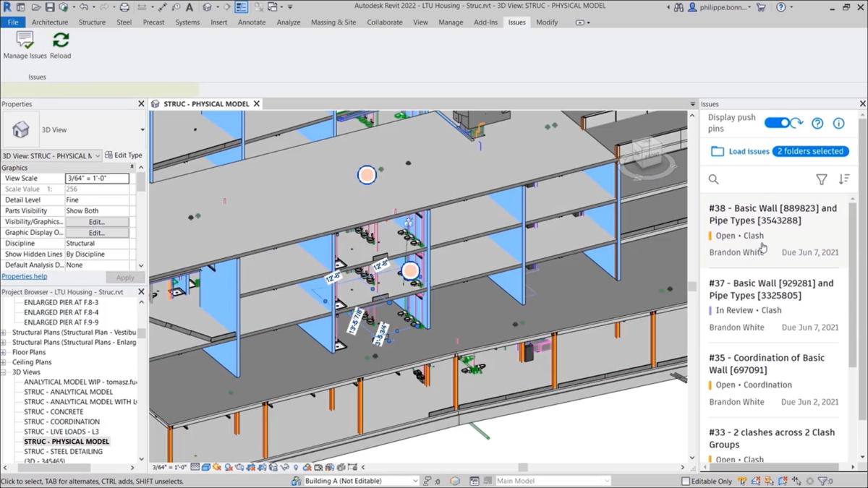
Task: Click the Manage Issues icon
Action: pos(25,40)
